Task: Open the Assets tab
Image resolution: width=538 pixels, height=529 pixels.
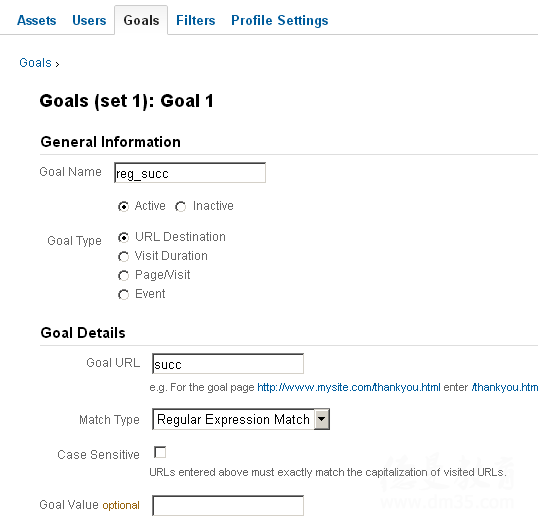Action: [x=36, y=20]
